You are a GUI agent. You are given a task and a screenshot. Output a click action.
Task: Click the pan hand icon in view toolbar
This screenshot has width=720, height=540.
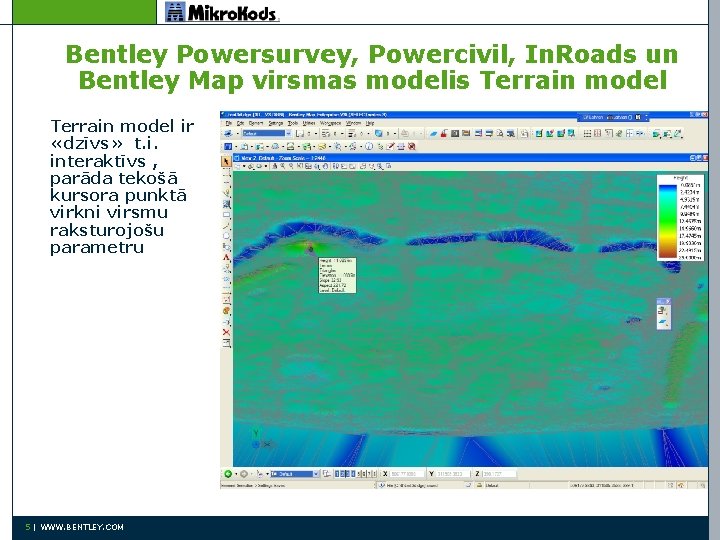point(325,166)
